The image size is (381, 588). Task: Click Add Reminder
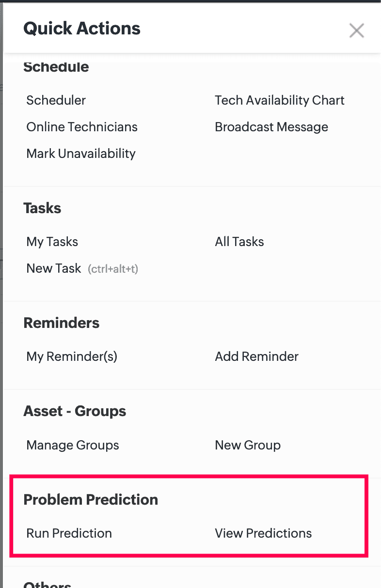pyautogui.click(x=256, y=356)
